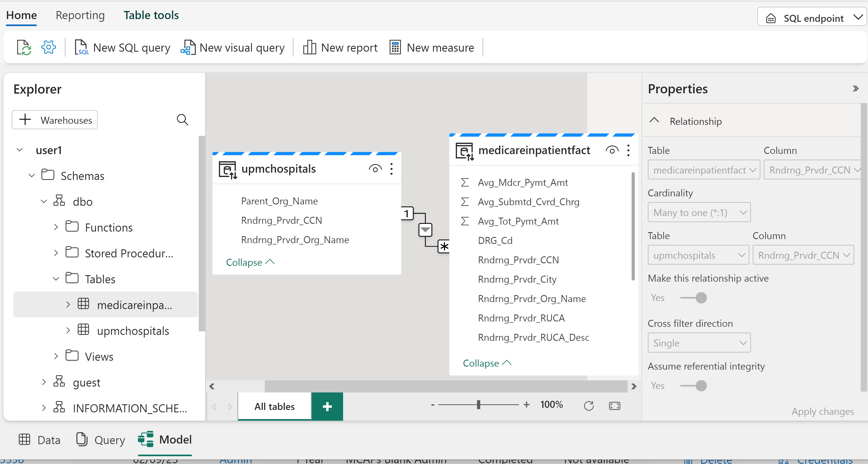
Task: Click the zoom slider handle
Action: (478, 405)
